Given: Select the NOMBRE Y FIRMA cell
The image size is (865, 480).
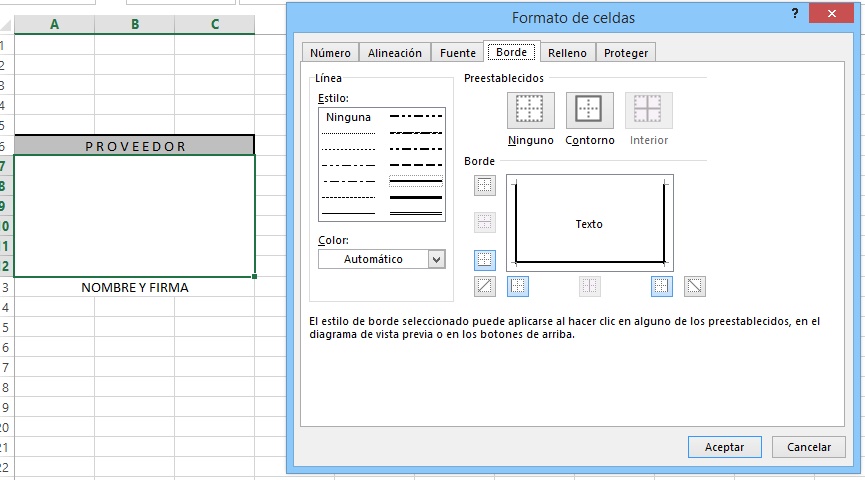Looking at the screenshot, I should pos(134,288).
